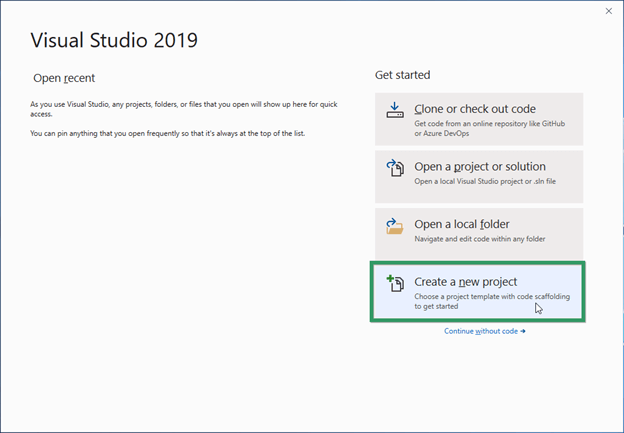
Task: Click the arrow beside Continue without code
Action: 522,331
